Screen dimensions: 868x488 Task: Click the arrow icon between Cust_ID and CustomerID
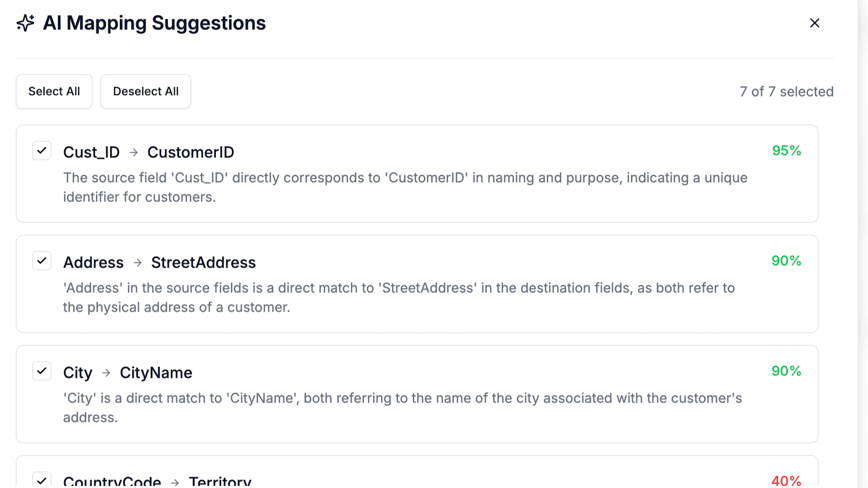(x=134, y=152)
